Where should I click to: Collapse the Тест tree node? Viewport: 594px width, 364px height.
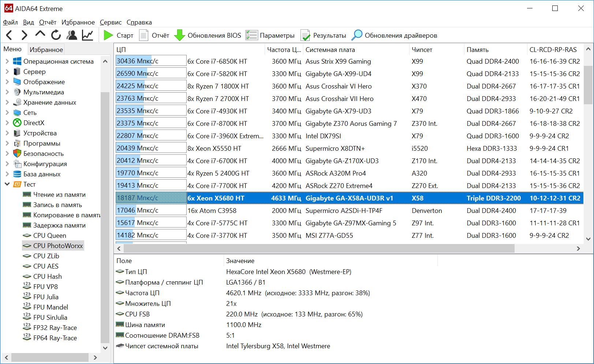coord(7,184)
